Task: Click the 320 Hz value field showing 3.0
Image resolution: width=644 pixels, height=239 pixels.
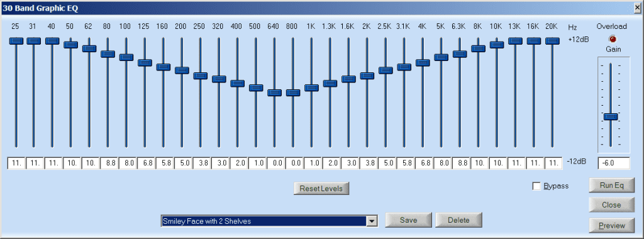Action: (220, 163)
